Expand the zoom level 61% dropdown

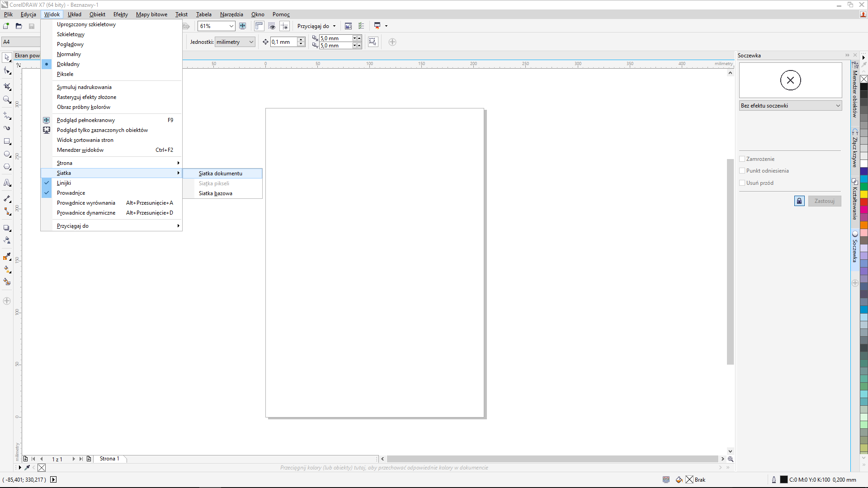pyautogui.click(x=231, y=26)
